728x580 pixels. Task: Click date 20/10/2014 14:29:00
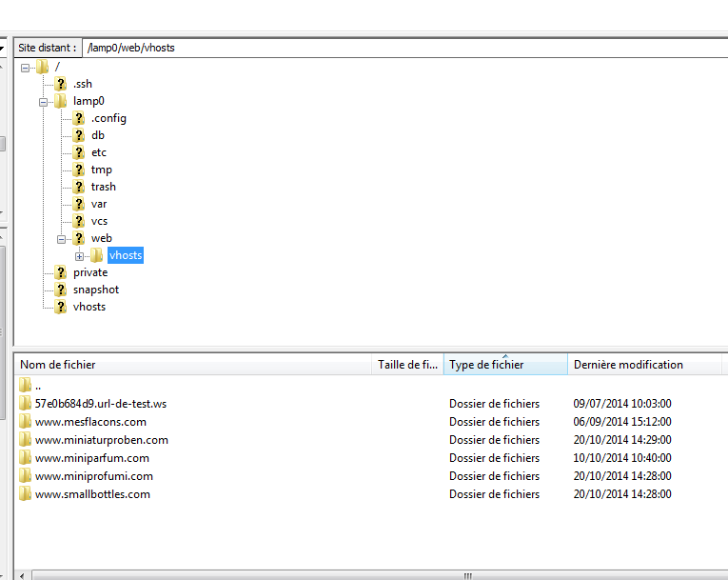click(622, 440)
